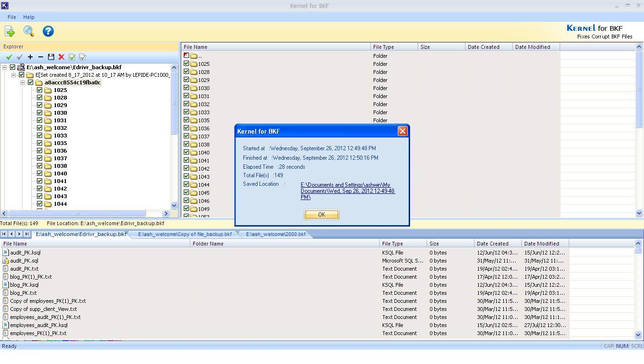Image resolution: width=644 pixels, height=364 pixels.
Task: Toggle checkbox for 1033 in file list
Action: (186, 112)
